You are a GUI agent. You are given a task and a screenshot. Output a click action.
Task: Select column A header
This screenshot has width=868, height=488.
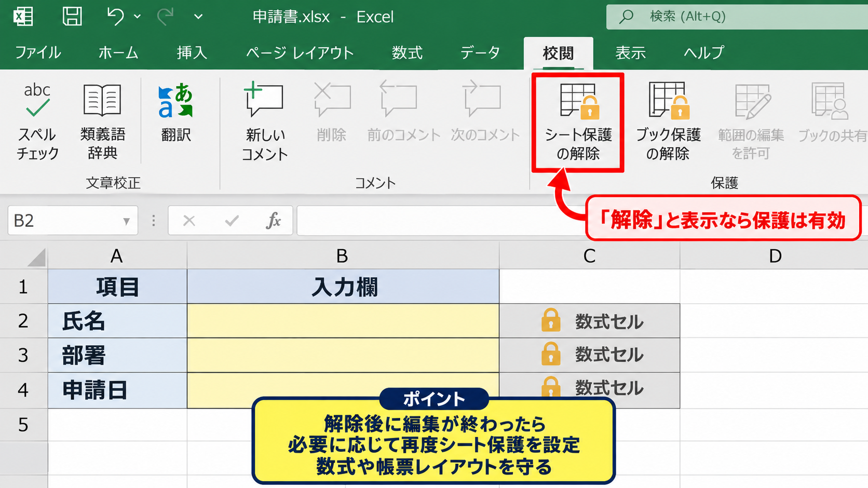[x=117, y=256]
